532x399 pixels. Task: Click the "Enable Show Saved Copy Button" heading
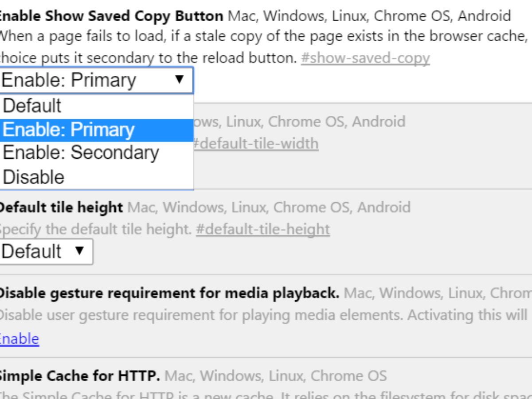[x=111, y=16]
